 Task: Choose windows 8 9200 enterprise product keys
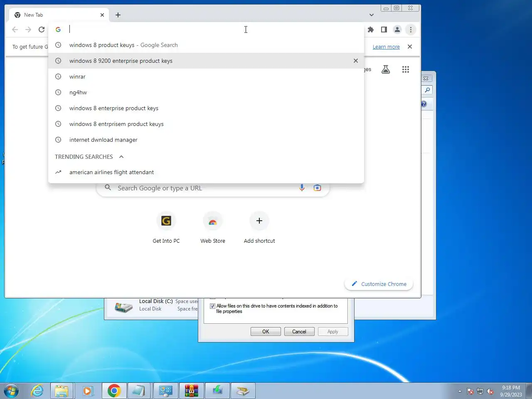pos(206,61)
